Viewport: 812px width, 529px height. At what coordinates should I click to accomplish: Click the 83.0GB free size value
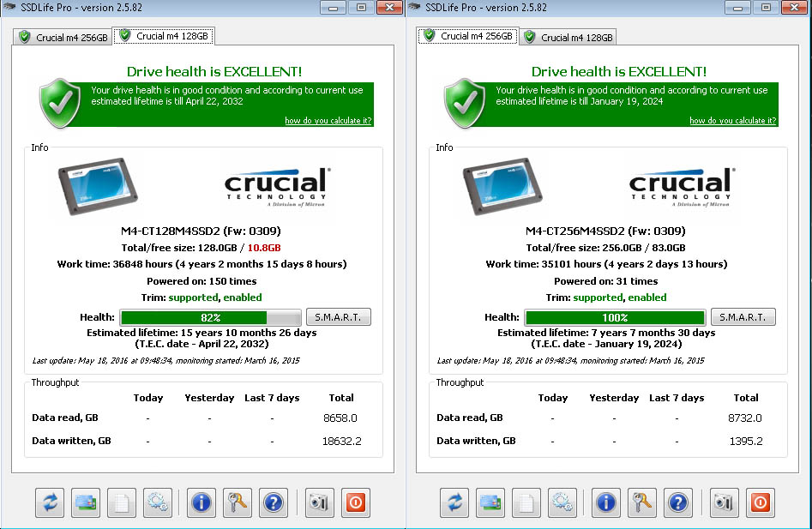tap(669, 248)
